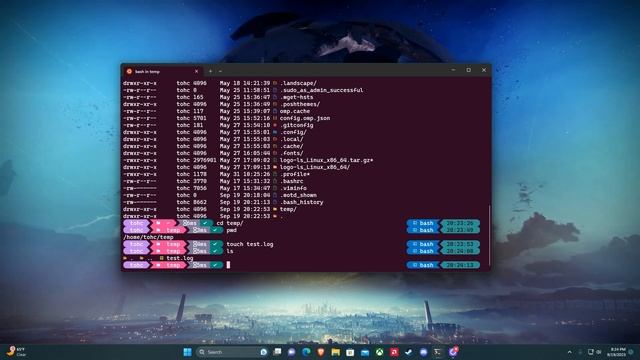Click the ".poshthemes/" directory name

[x=300, y=104]
